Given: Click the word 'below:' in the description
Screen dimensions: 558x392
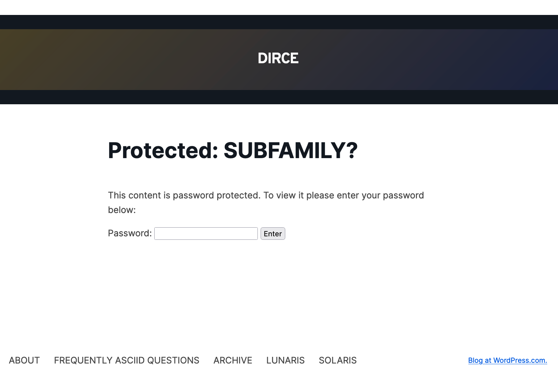Looking at the screenshot, I should point(122,210).
